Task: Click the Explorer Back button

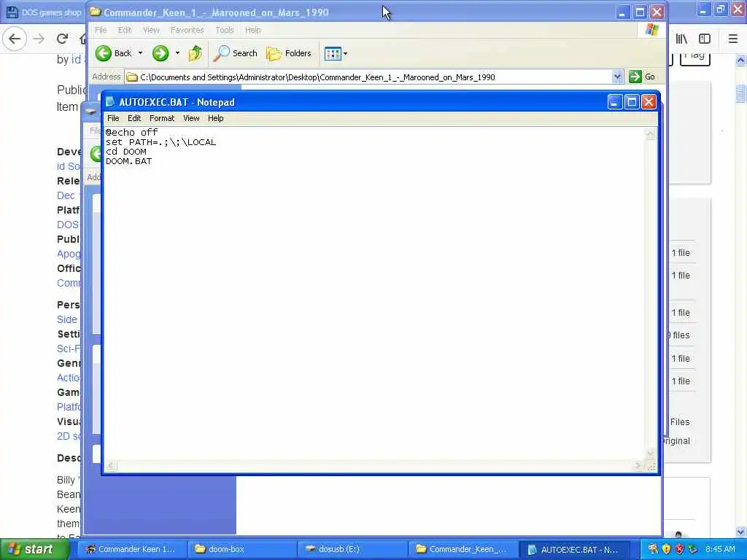Action: 113,53
